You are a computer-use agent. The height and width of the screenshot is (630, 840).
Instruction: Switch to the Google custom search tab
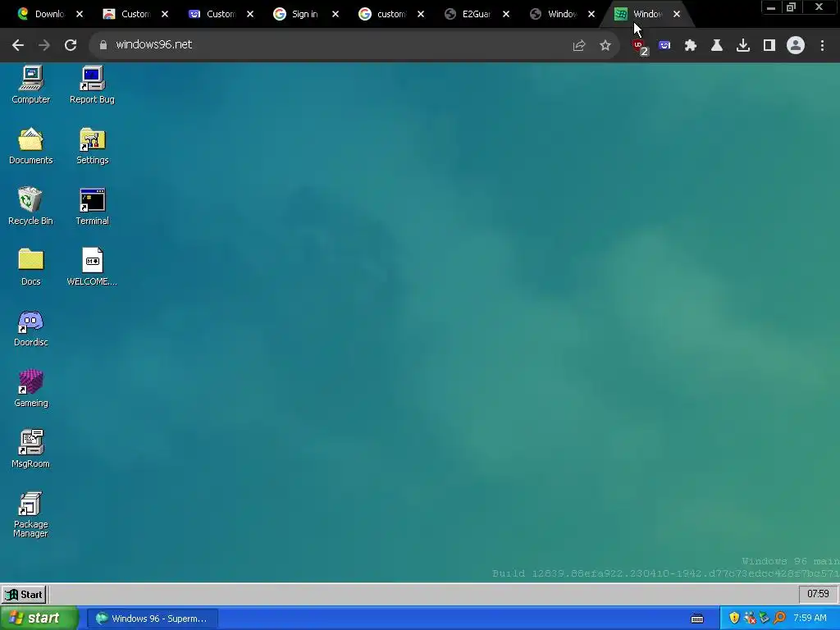383,14
